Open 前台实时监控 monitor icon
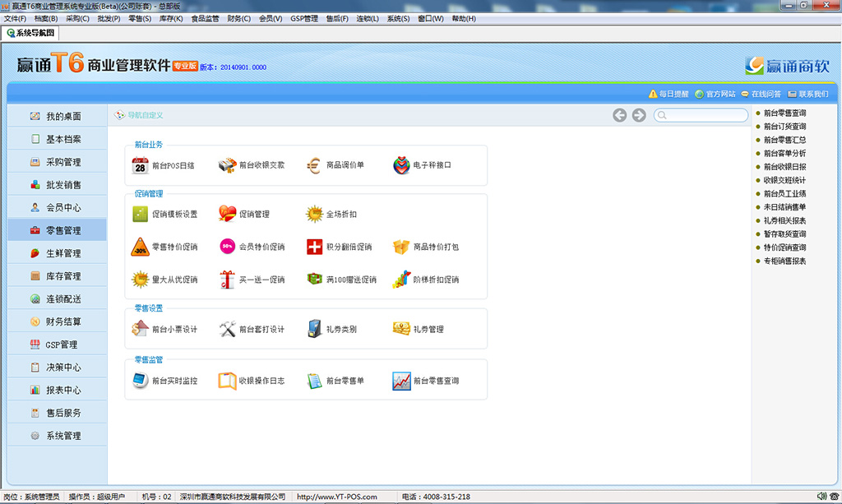Screen dimensions: 842x504 pos(140,381)
